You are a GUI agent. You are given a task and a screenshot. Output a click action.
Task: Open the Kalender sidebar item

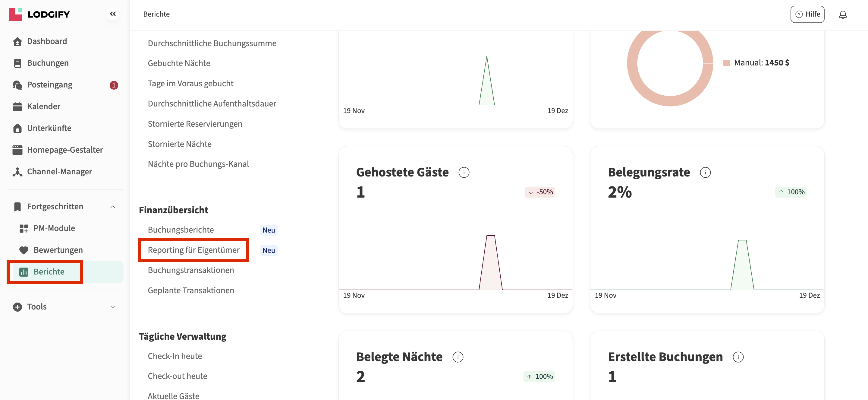pyautogui.click(x=43, y=106)
